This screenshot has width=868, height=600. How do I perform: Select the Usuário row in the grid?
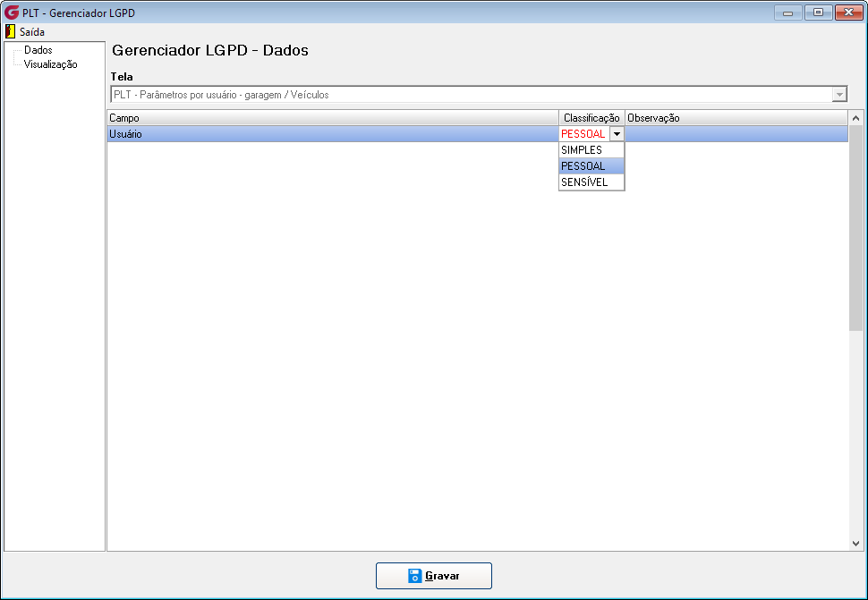click(x=477, y=134)
